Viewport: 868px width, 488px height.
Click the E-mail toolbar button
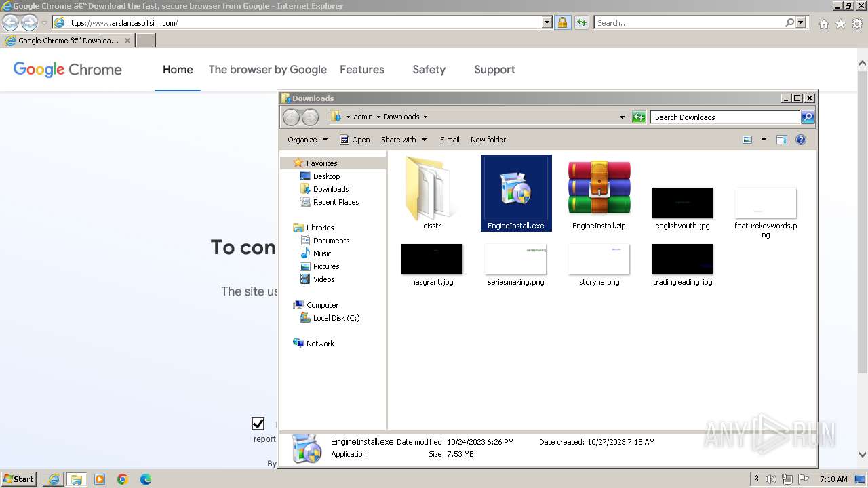click(x=450, y=140)
